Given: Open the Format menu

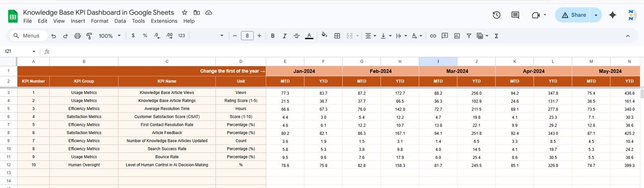Looking at the screenshot, I should (x=100, y=21).
